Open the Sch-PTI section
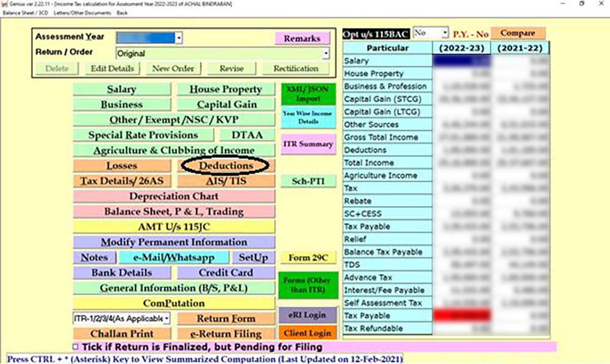Viewport: 610px width, 364px height. (x=308, y=180)
